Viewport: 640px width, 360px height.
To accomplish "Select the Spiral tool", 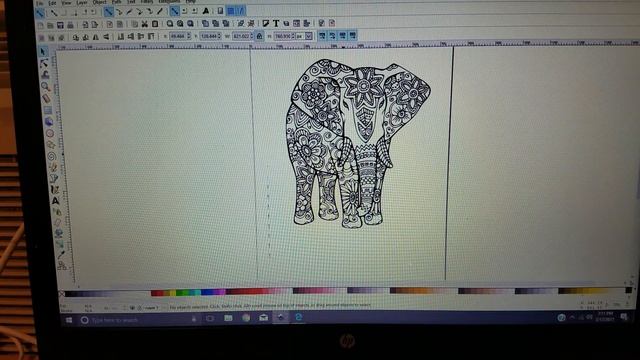I will tap(51, 156).
